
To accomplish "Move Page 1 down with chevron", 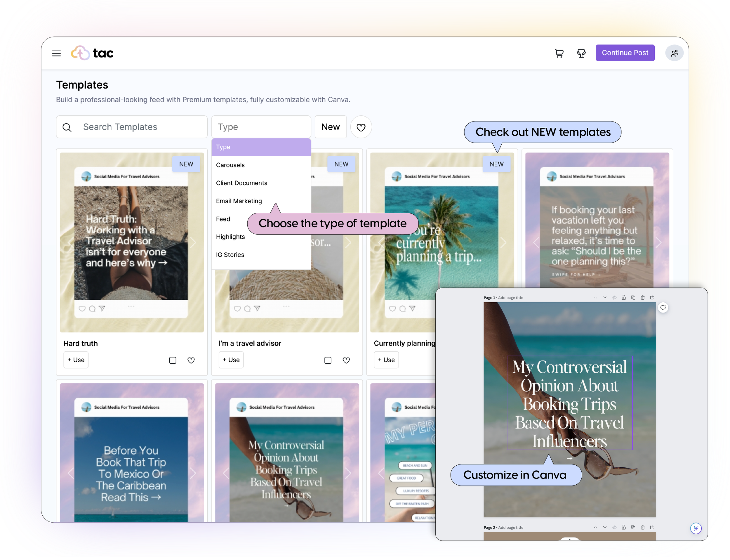I will pos(605,298).
